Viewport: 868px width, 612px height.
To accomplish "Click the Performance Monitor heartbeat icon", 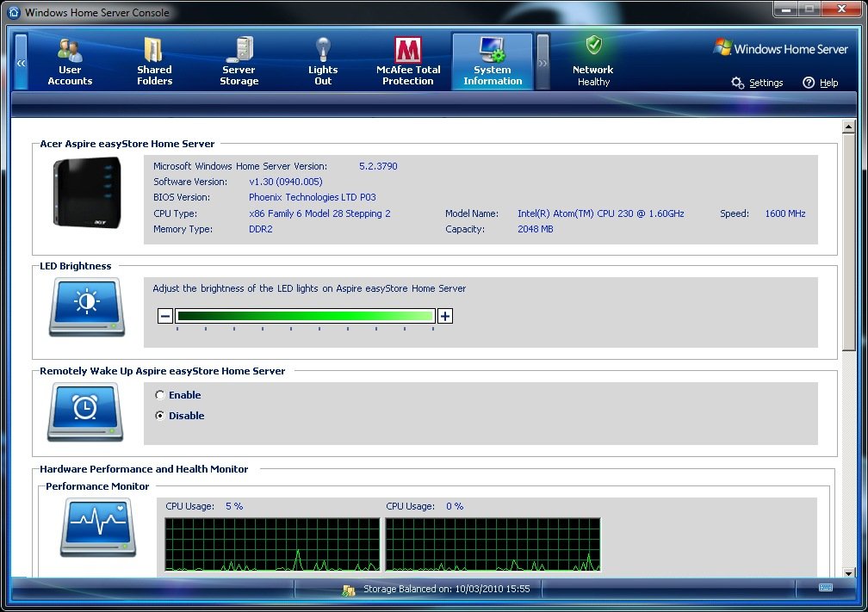I will pos(98,527).
